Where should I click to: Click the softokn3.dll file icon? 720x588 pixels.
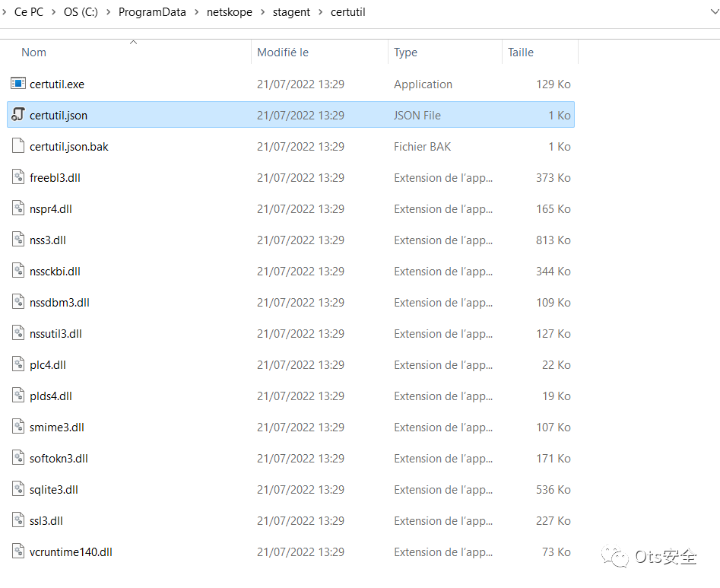tap(18, 458)
